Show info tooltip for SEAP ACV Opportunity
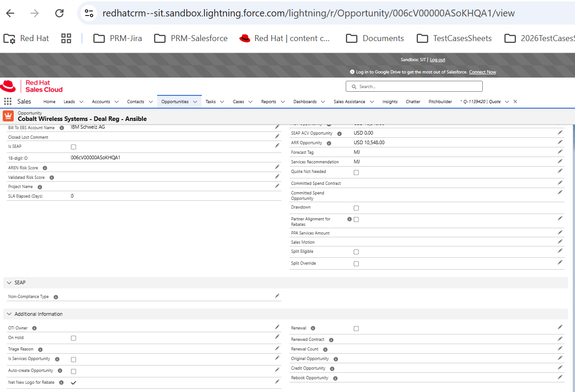Image resolution: width=575 pixels, height=392 pixels. pos(339,133)
